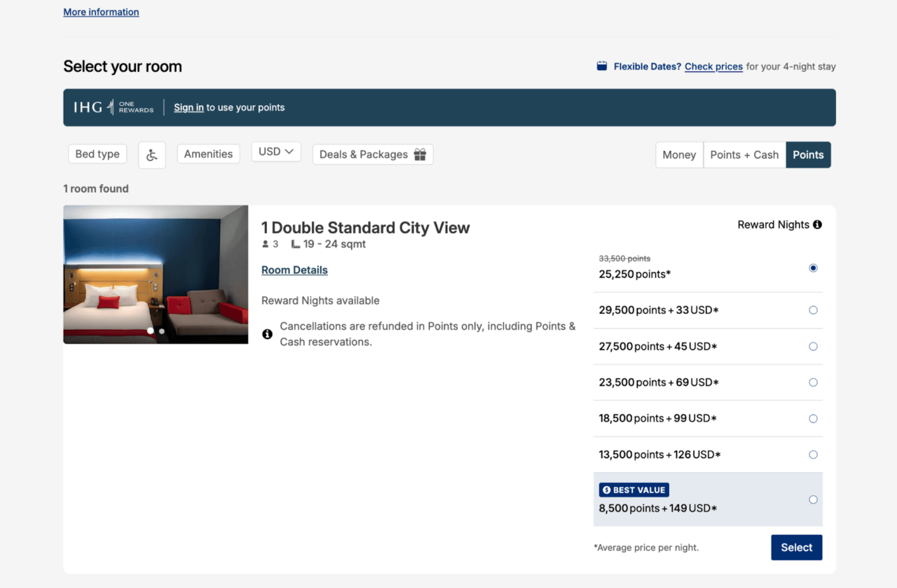Choose 29,500 points + 33 USD option
This screenshot has width=897, height=588.
tap(813, 310)
